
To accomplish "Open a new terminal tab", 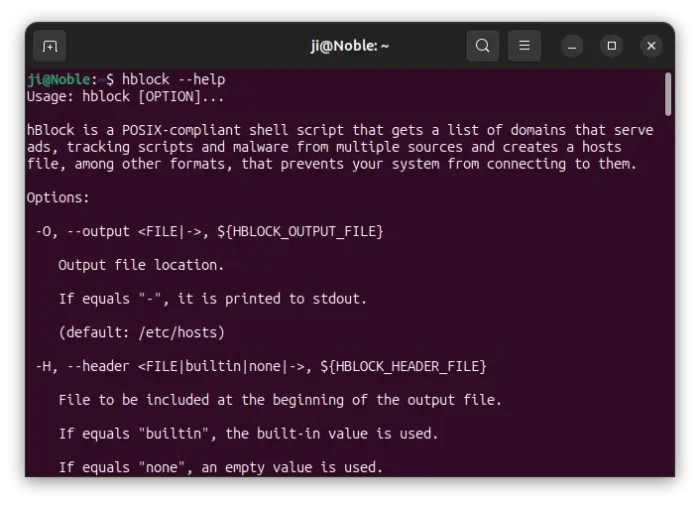I will pos(50,46).
